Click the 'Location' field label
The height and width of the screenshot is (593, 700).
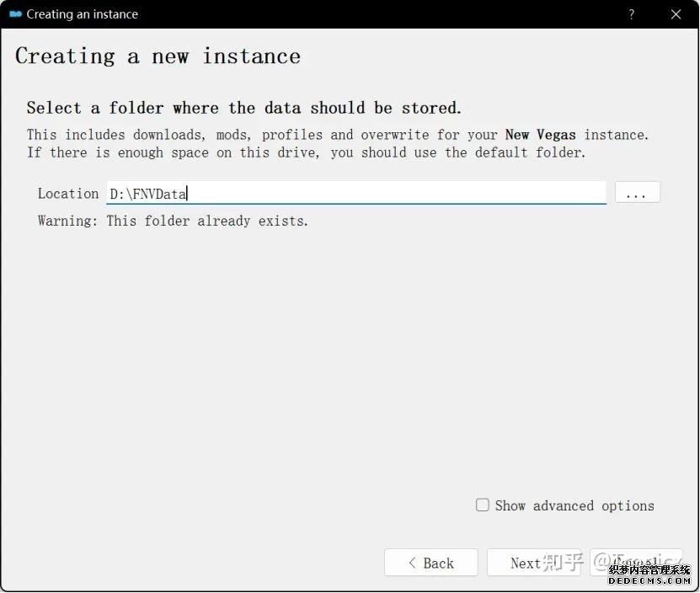point(68,194)
